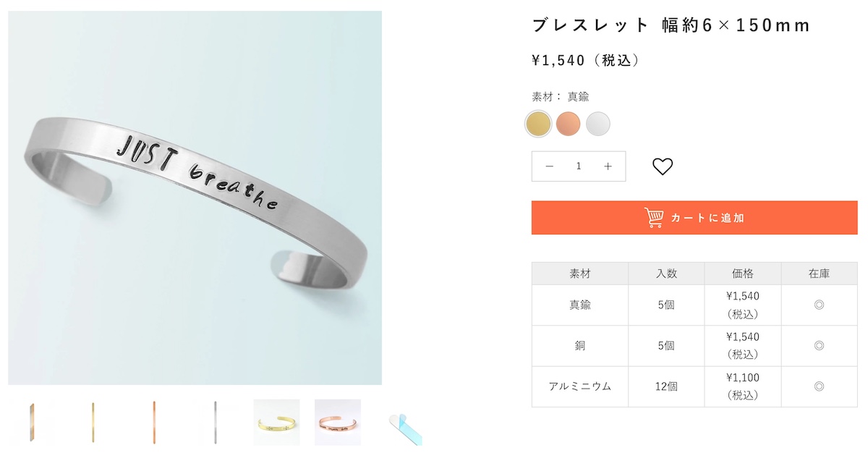Click the 真鍮 row in material table

point(694,305)
